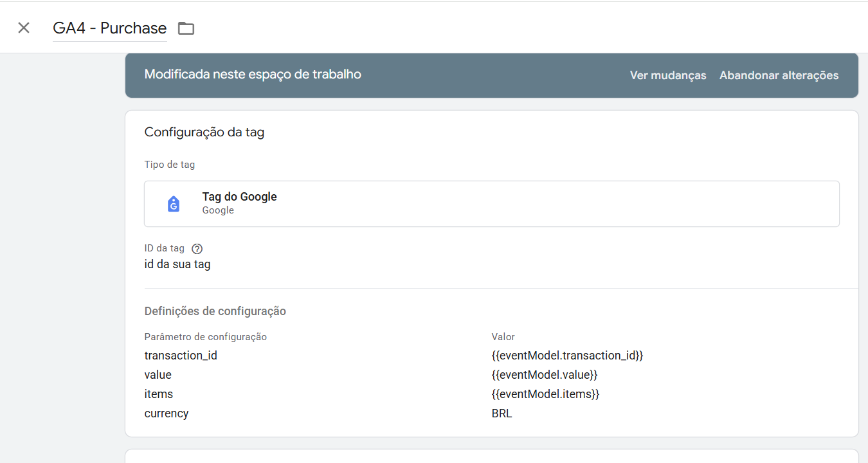Select the Tag do Google type card

(x=492, y=204)
